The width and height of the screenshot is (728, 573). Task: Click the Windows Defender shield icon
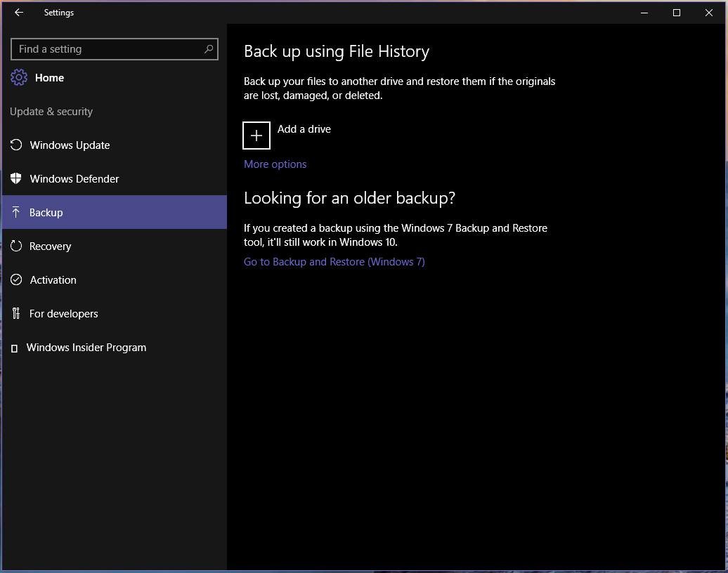click(x=16, y=179)
